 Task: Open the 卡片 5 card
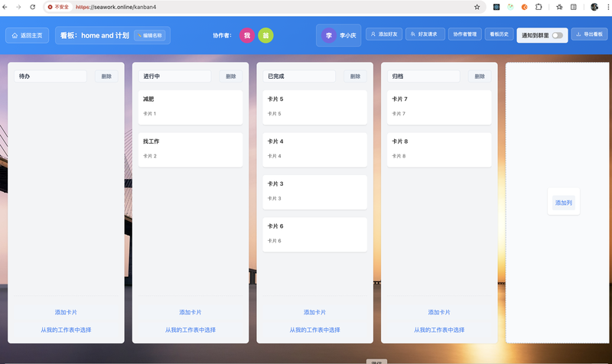click(315, 107)
